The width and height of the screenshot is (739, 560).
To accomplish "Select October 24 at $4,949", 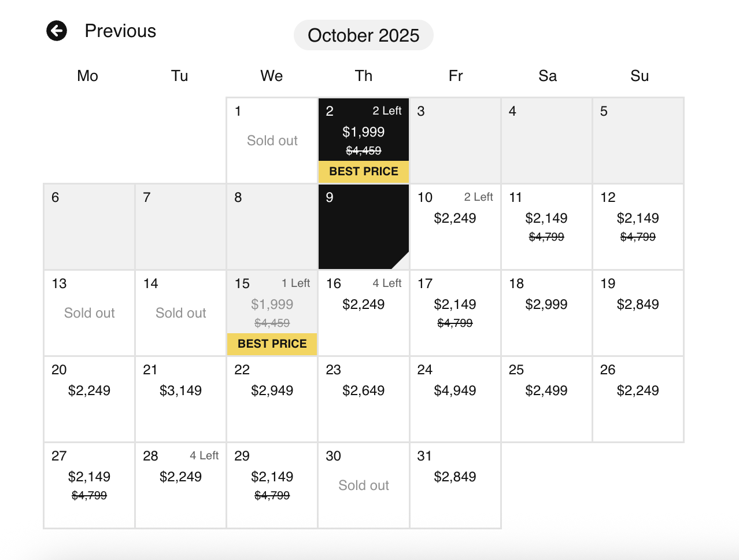I will pos(455,399).
